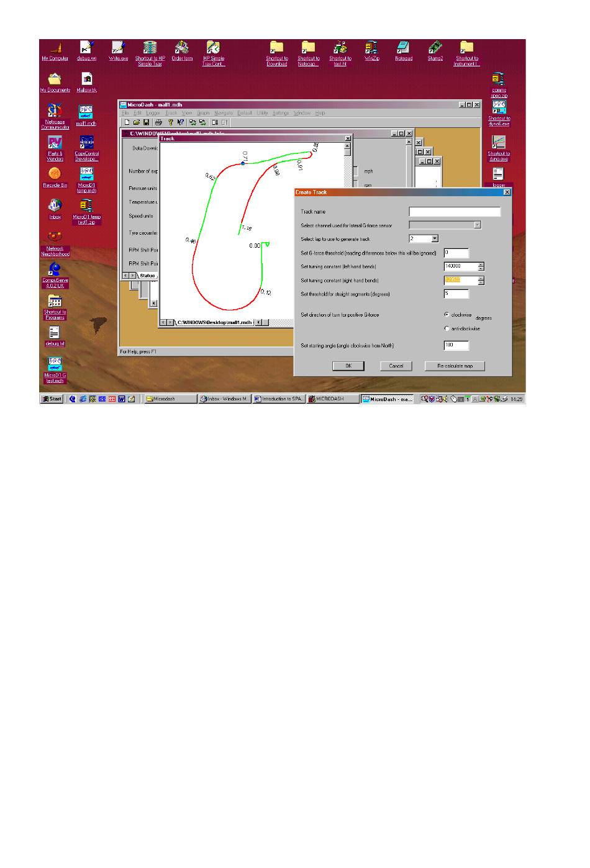The width and height of the screenshot is (590, 868).
Task: Open CompuServe 4.0.2 UK icon
Action: click(x=55, y=276)
